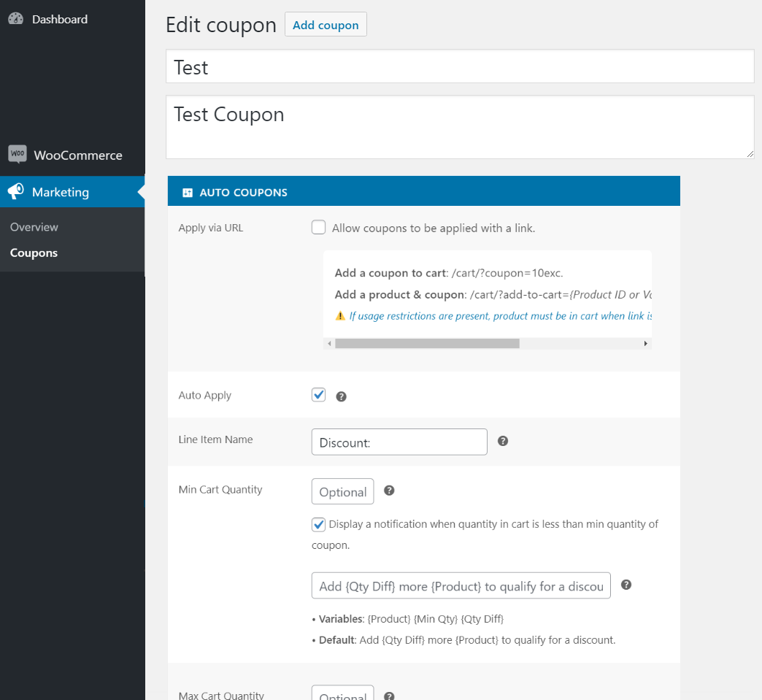Screen dimensions: 762x700
Task: Click the Max Cart Quantity Optional field
Action: tap(342, 693)
